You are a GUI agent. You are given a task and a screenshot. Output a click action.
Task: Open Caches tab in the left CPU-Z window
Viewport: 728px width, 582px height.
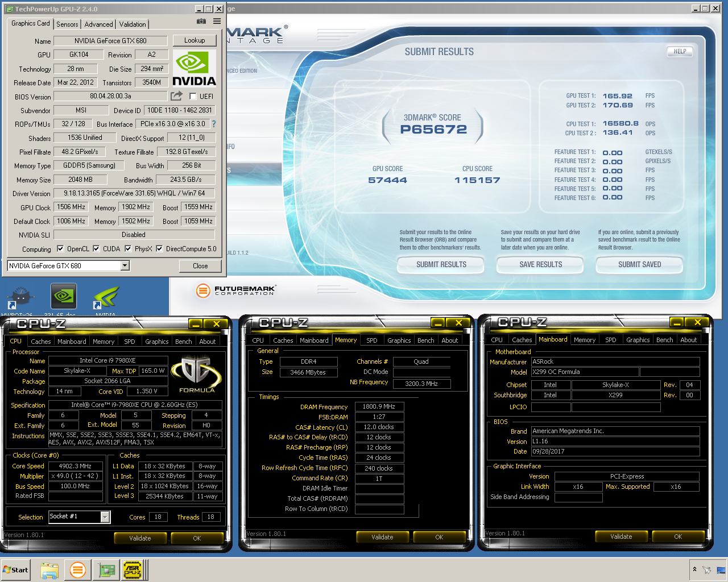(41, 342)
